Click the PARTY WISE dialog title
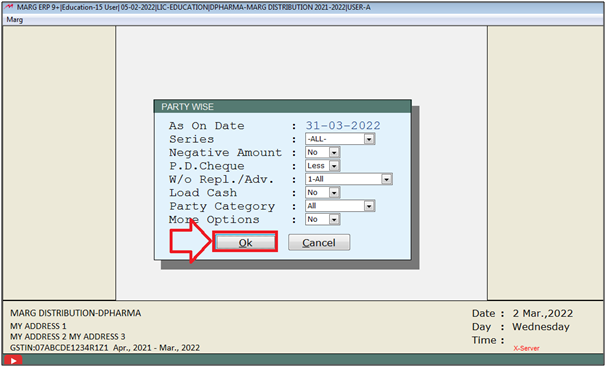This screenshot has height=367, width=607. tap(187, 107)
